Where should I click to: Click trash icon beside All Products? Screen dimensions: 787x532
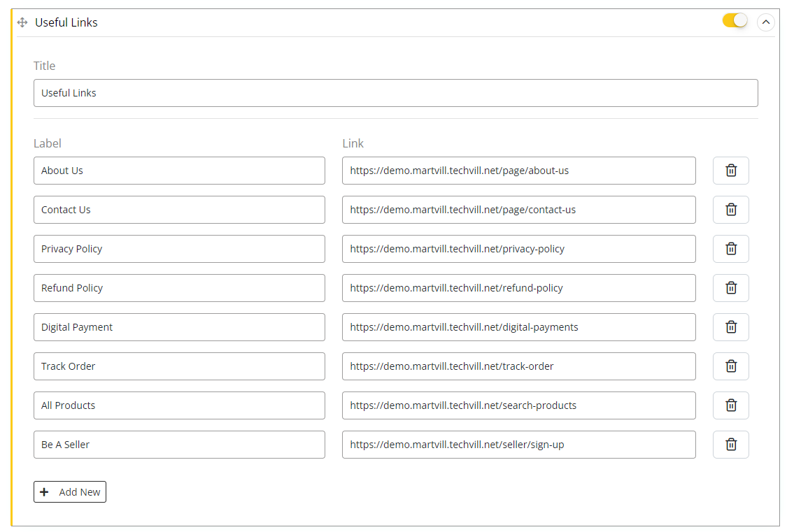click(730, 405)
